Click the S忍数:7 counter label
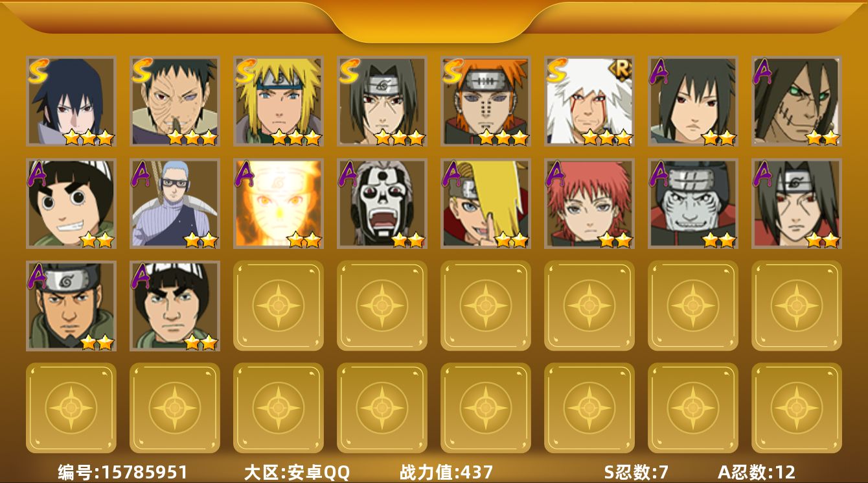The image size is (868, 483). (x=636, y=472)
